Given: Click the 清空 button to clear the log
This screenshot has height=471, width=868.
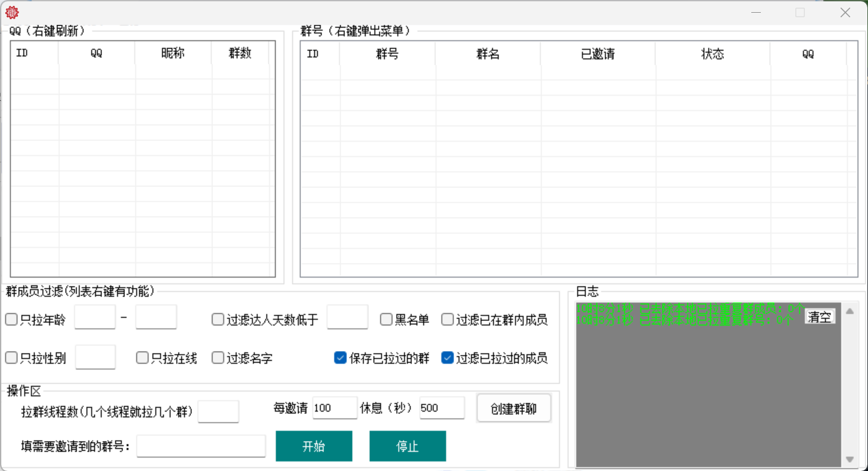Looking at the screenshot, I should click(x=820, y=316).
